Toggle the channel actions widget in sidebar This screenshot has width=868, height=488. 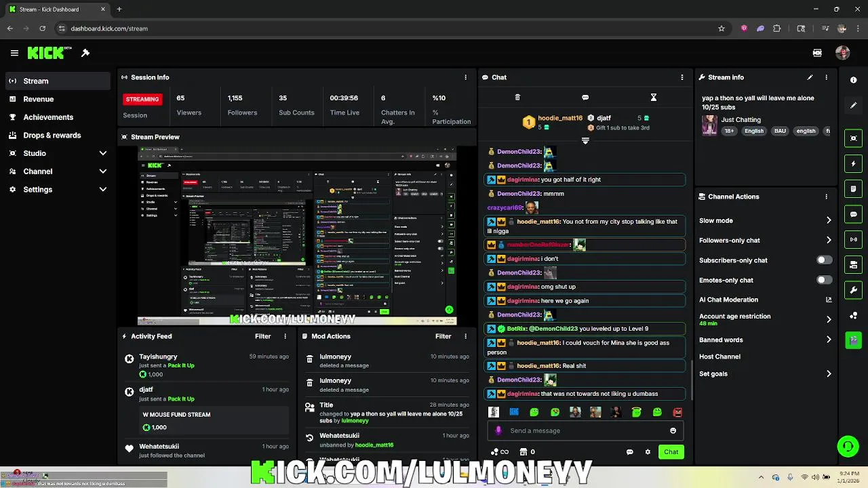854,264
